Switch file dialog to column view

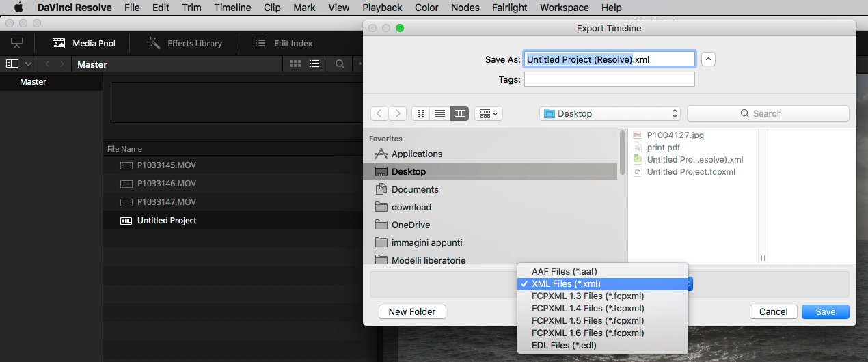(x=460, y=113)
